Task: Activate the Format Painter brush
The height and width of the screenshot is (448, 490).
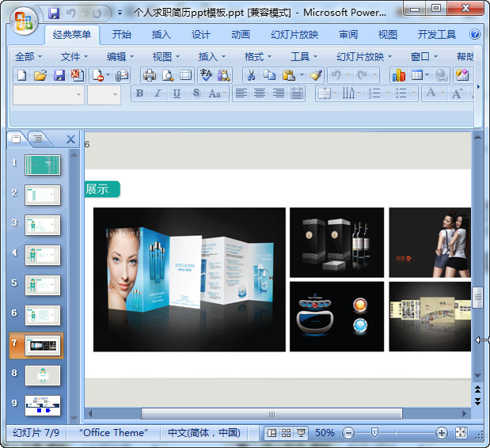Action: click(x=316, y=75)
